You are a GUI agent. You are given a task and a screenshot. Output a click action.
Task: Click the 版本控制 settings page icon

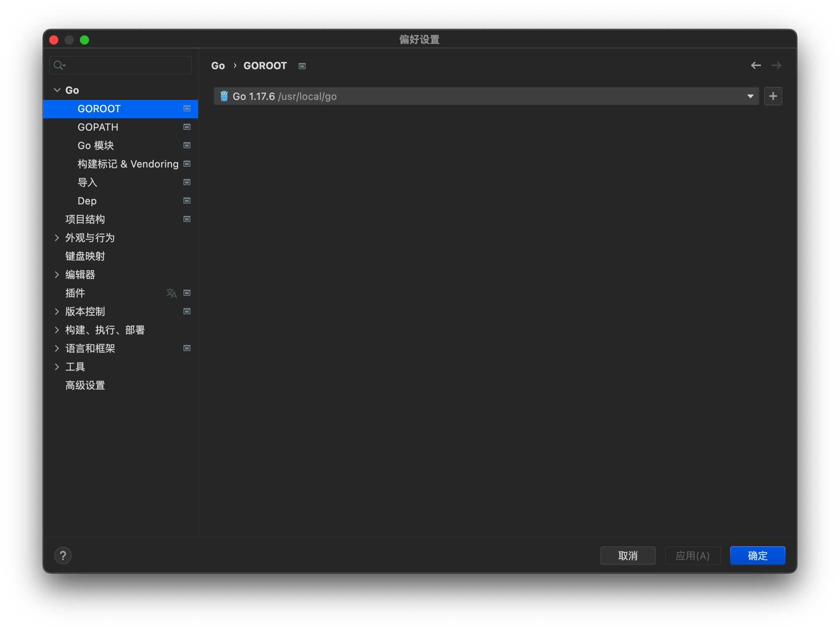point(187,310)
